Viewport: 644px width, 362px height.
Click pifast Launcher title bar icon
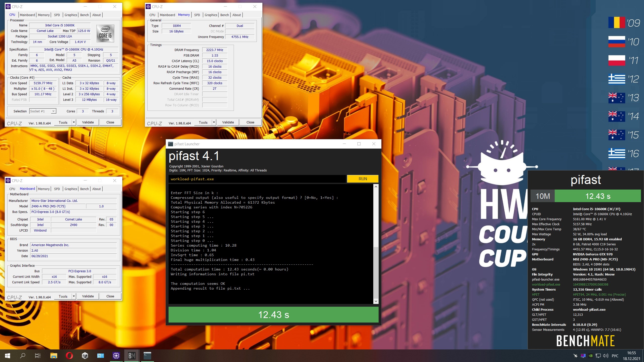171,144
